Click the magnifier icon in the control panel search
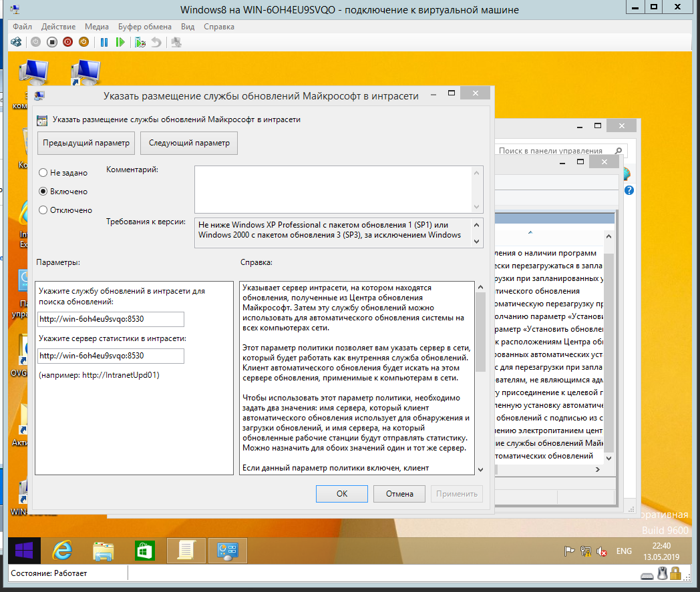 (x=619, y=151)
